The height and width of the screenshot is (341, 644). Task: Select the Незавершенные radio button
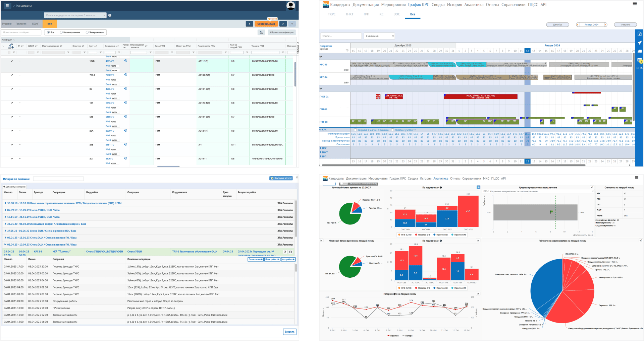click(x=61, y=32)
